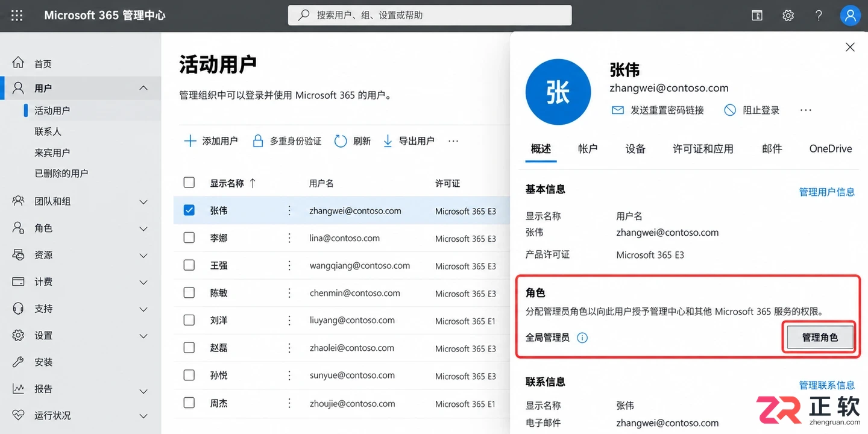868x434 pixels.
Task: Collapse the 用户 section chevron
Action: tap(143, 88)
